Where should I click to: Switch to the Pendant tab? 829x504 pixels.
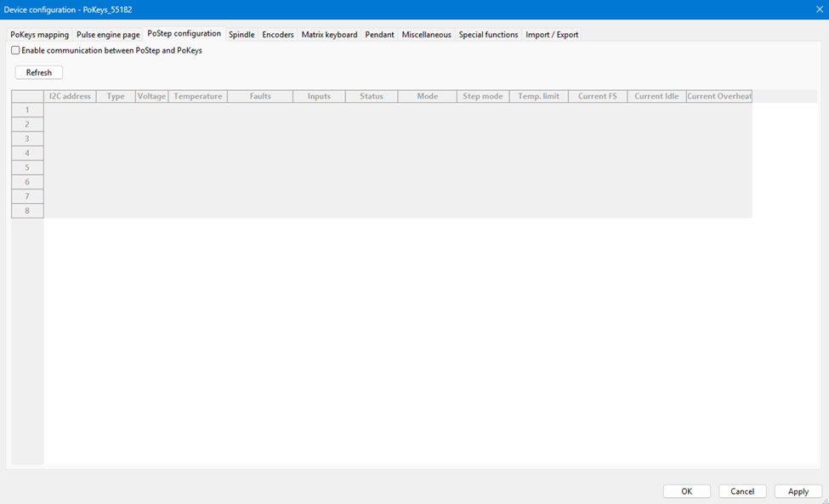pos(379,35)
